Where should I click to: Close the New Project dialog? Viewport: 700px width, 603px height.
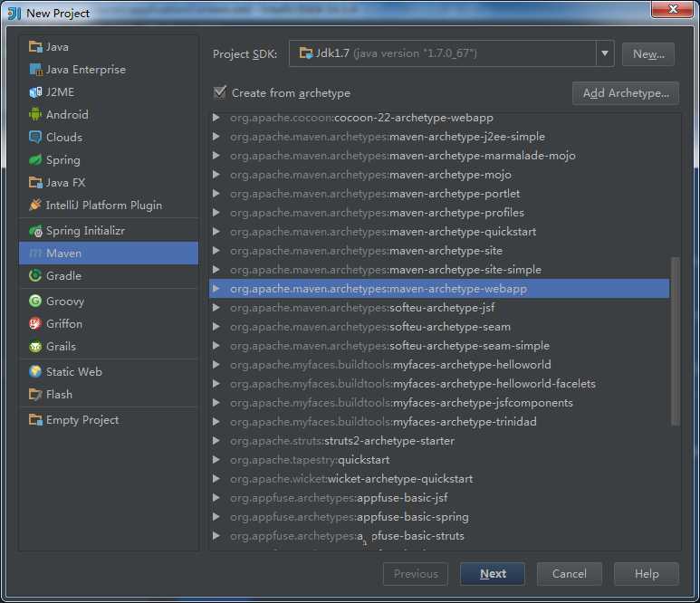(673, 9)
